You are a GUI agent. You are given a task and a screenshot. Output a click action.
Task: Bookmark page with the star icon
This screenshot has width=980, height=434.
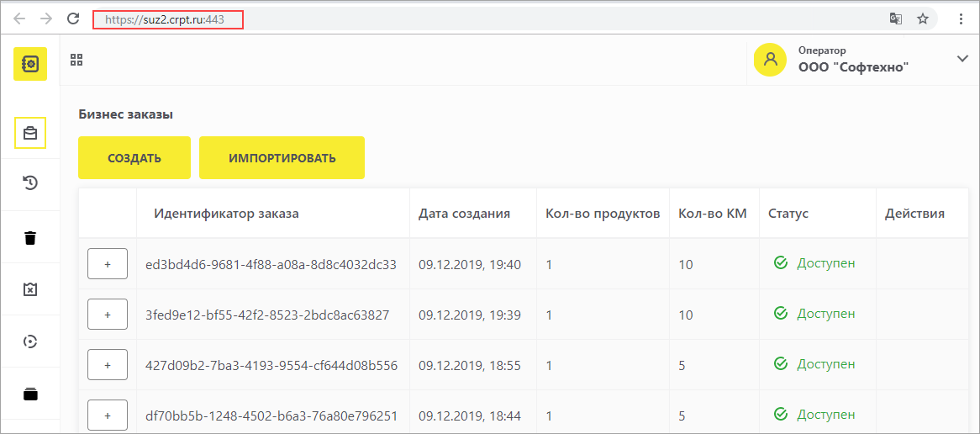point(922,19)
